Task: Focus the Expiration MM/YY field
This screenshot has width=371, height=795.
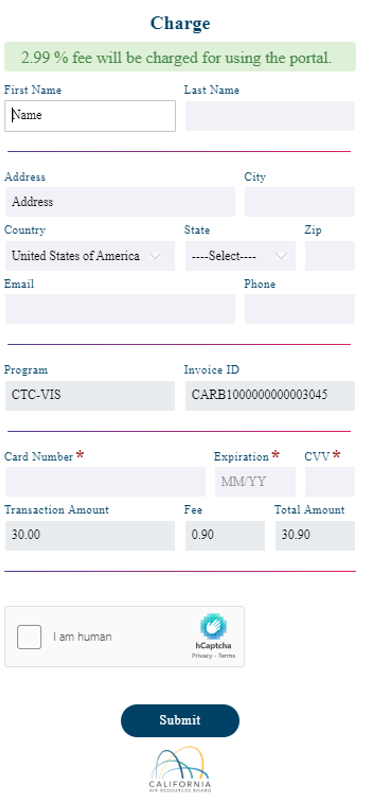Action: tap(255, 482)
